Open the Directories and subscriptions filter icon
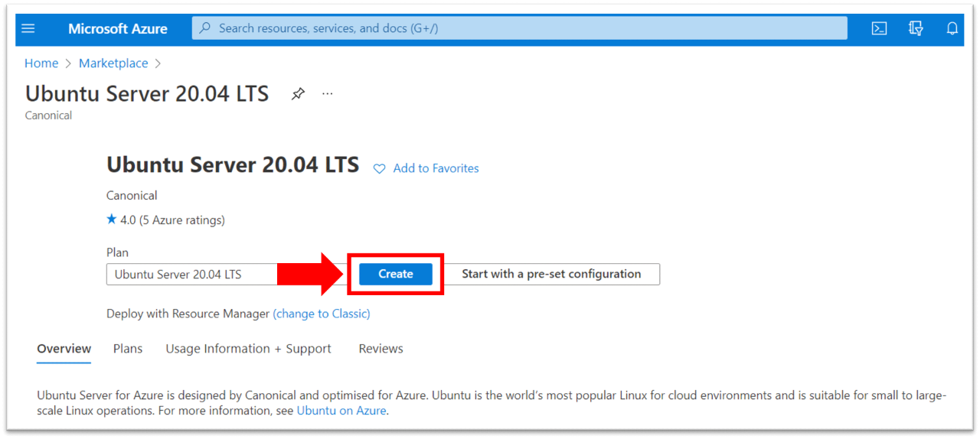 point(916,28)
